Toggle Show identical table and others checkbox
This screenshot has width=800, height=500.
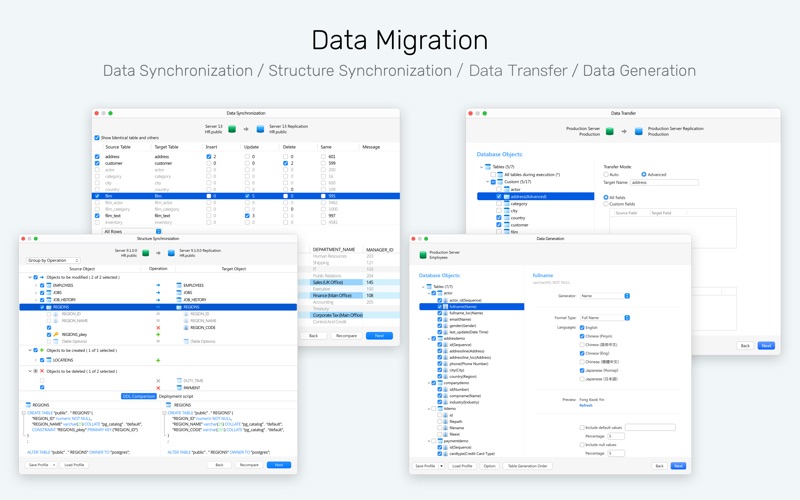pos(97,138)
